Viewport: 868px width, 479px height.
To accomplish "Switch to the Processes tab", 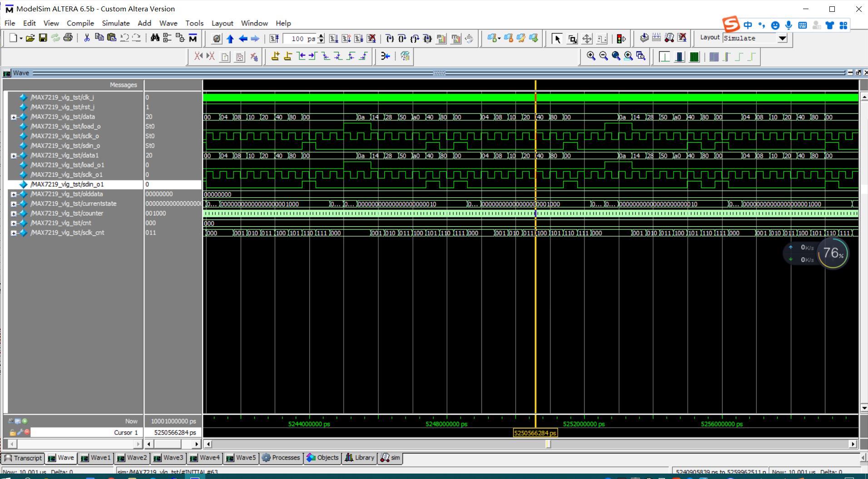I will (281, 458).
